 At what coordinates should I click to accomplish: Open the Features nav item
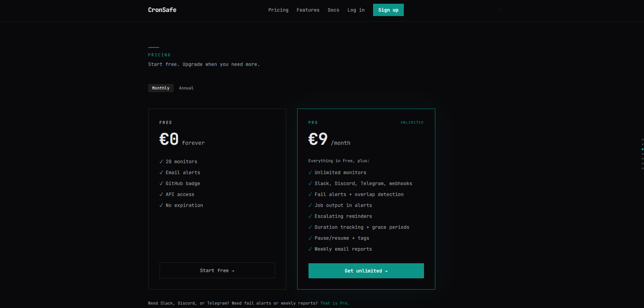[308, 10]
